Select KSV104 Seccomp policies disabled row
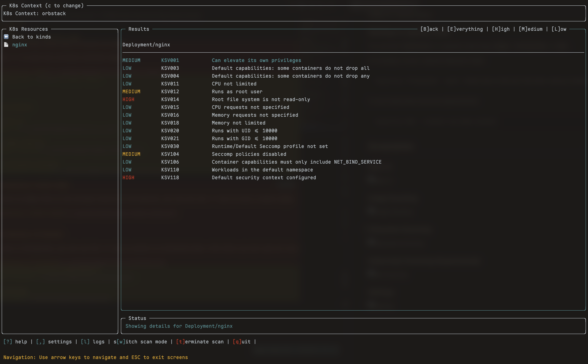This screenshot has height=364, width=588. [x=353, y=154]
